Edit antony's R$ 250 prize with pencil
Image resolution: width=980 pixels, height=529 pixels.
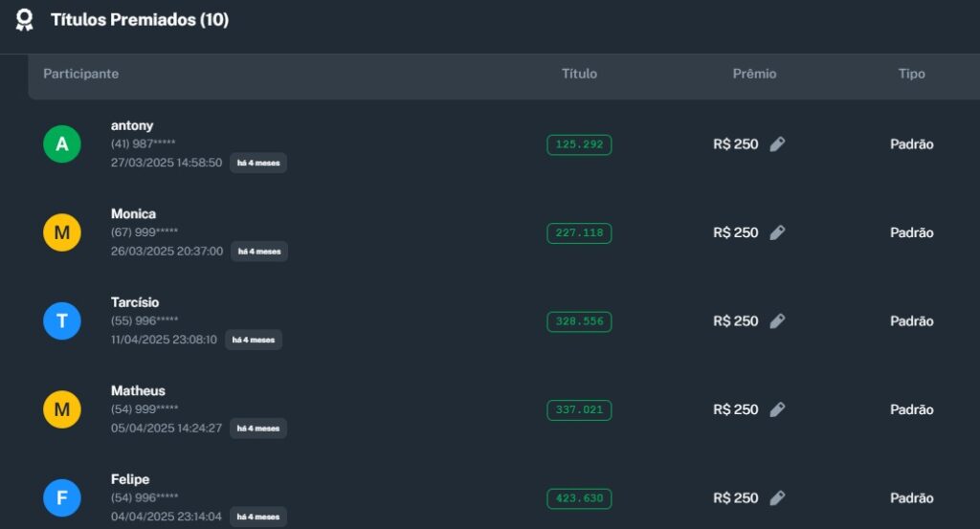(x=777, y=144)
